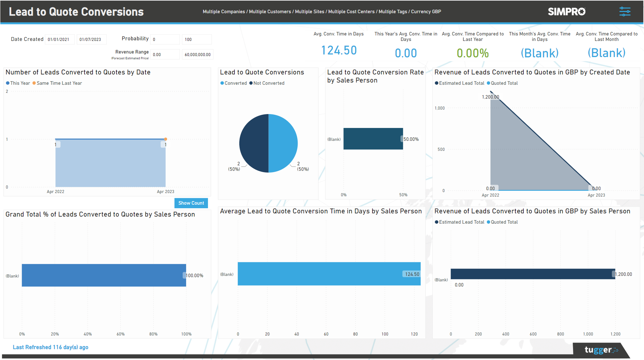The width and height of the screenshot is (644, 360).
Task: Open the filter adjustment sliders icon
Action: pos(625,11)
